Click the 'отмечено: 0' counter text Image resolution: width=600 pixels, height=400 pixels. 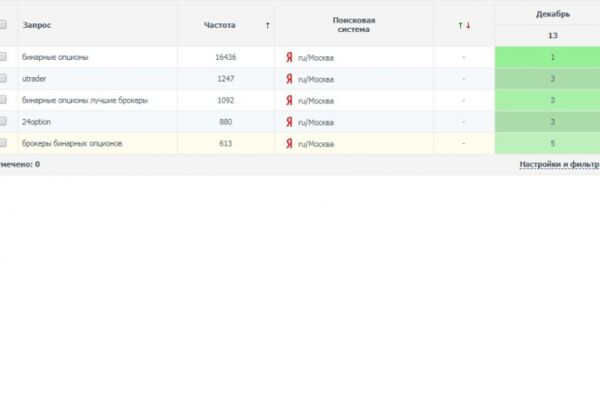(20, 164)
